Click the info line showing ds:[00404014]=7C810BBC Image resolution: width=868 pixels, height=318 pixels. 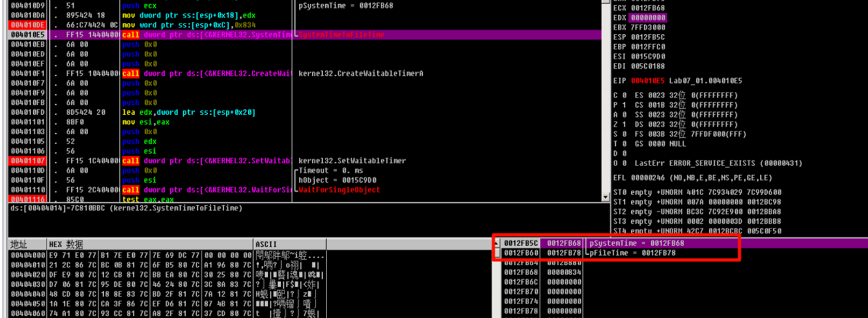point(126,208)
